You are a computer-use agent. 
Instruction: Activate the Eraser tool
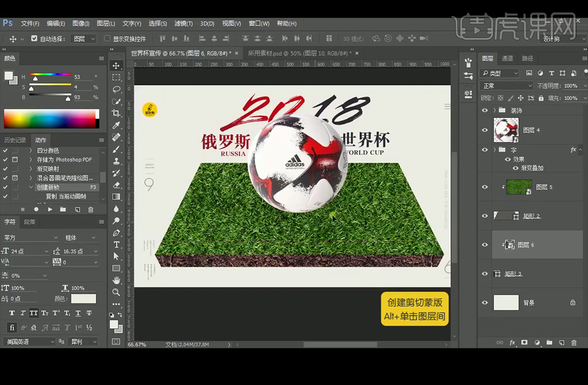pyautogui.click(x=118, y=186)
